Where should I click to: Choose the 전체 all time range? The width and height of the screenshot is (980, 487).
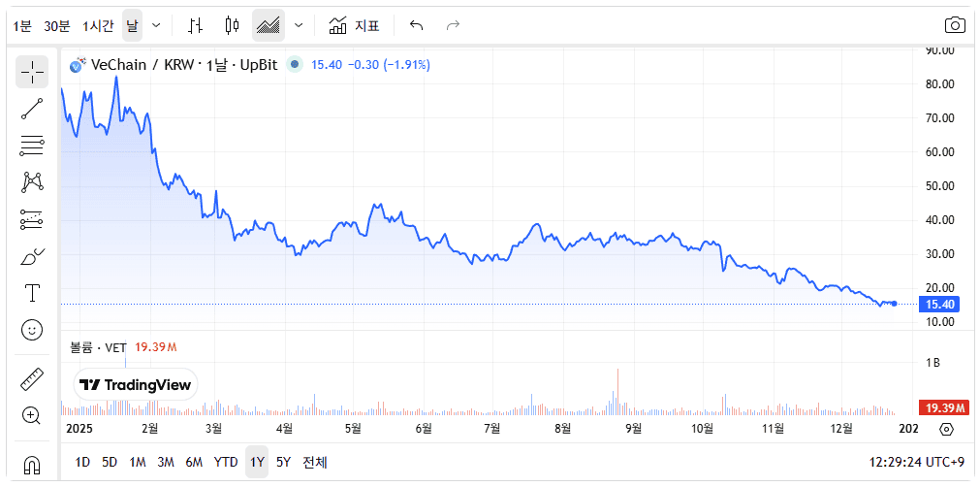315,463
